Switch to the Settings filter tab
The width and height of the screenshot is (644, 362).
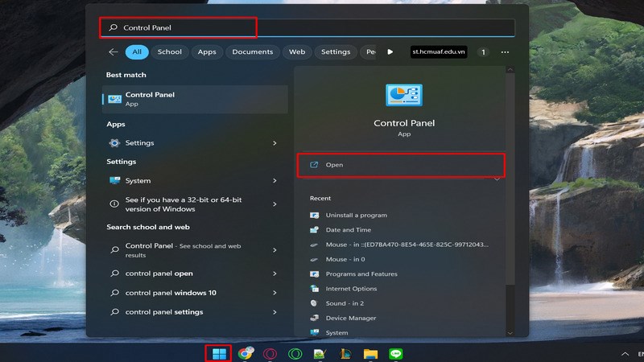click(x=336, y=52)
